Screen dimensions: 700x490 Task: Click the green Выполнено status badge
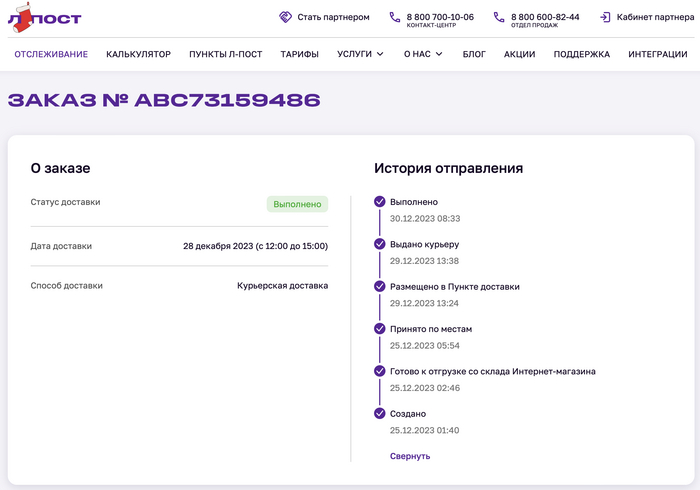297,204
